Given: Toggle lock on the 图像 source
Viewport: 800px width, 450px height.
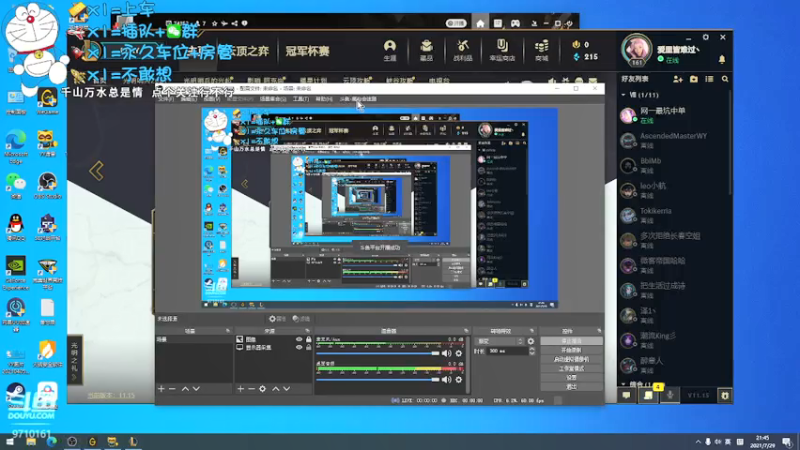Looking at the screenshot, I should point(308,339).
